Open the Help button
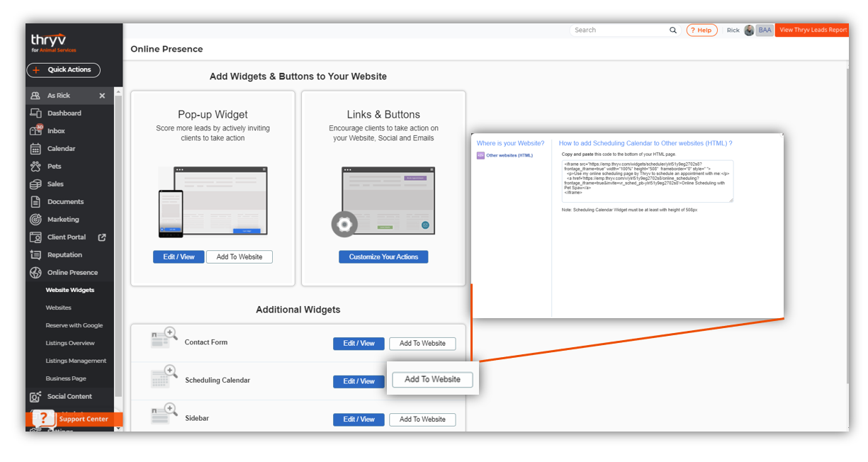This screenshot has height=462, width=868. [x=701, y=30]
